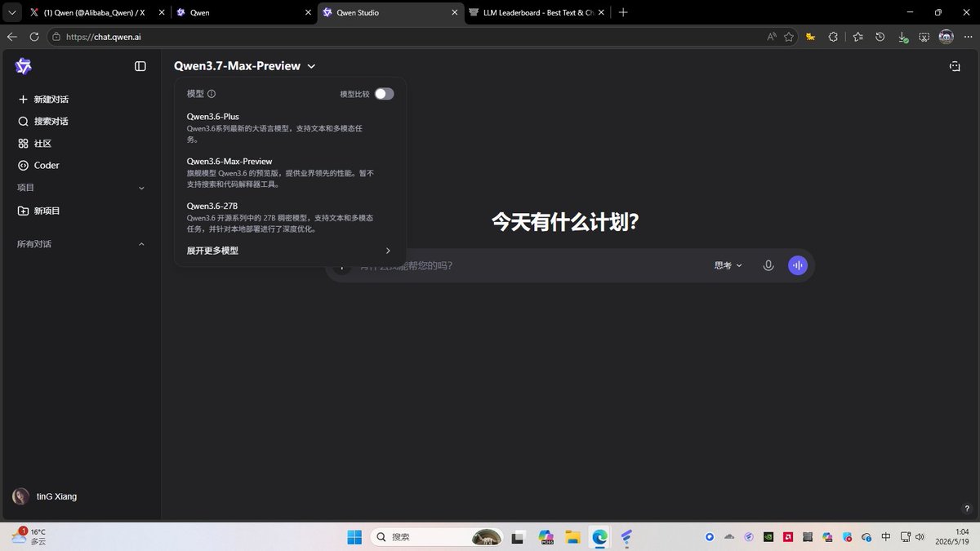Open the Qwen3.7-Max-Preview model dropdown
The height and width of the screenshot is (551, 980).
tap(245, 66)
